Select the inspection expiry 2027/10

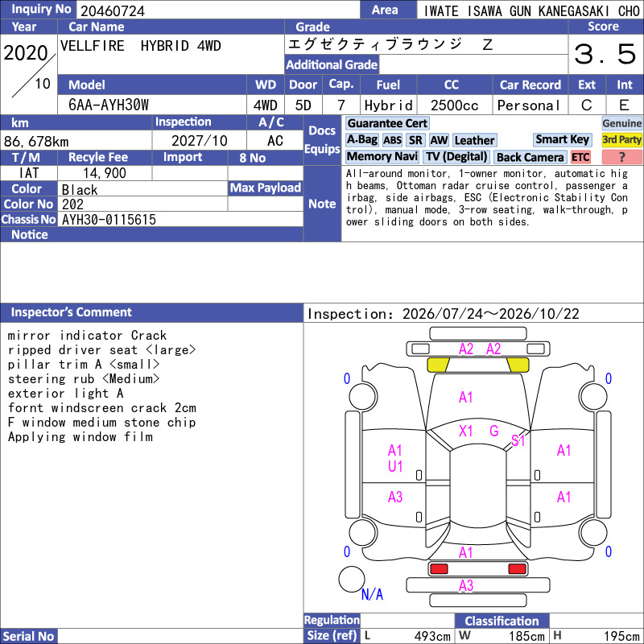[x=199, y=141]
